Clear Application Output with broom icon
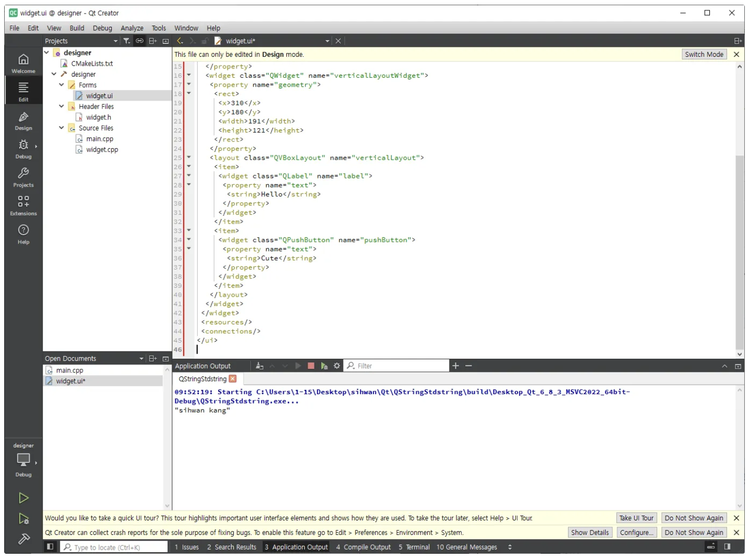The image size is (749, 560). pyautogui.click(x=260, y=366)
